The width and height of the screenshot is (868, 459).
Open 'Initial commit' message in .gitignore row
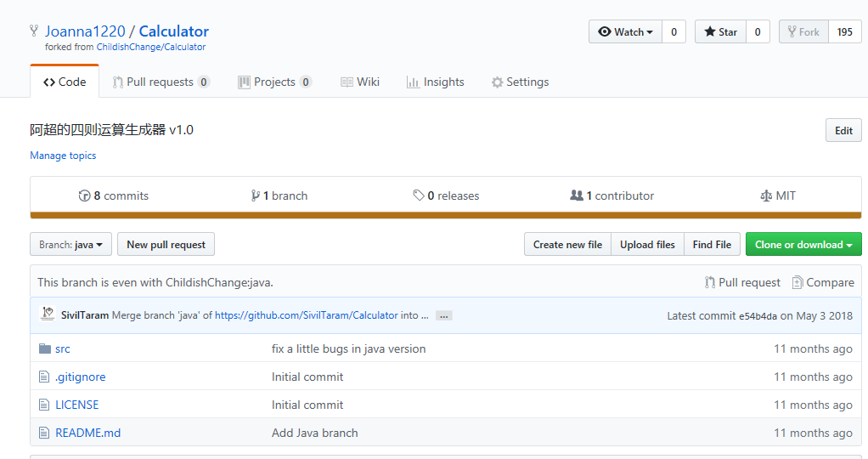click(x=307, y=377)
